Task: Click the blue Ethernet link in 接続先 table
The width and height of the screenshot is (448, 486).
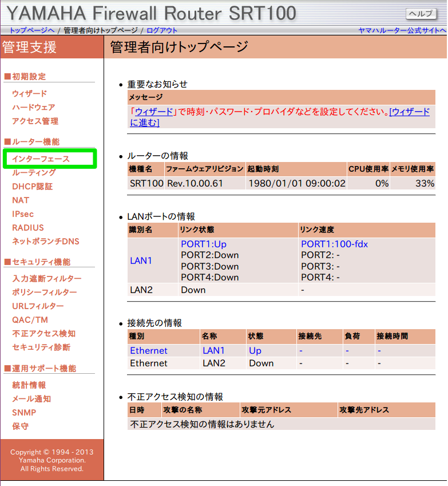Action: tap(148, 350)
